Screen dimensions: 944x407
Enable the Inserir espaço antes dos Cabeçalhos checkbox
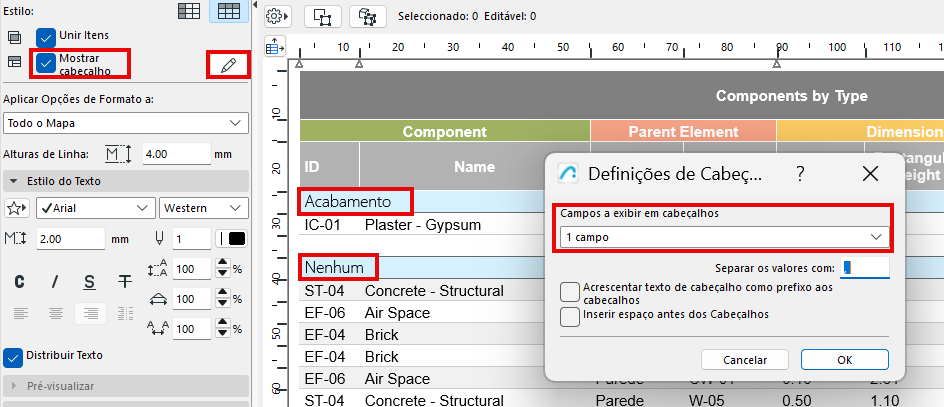[570, 317]
